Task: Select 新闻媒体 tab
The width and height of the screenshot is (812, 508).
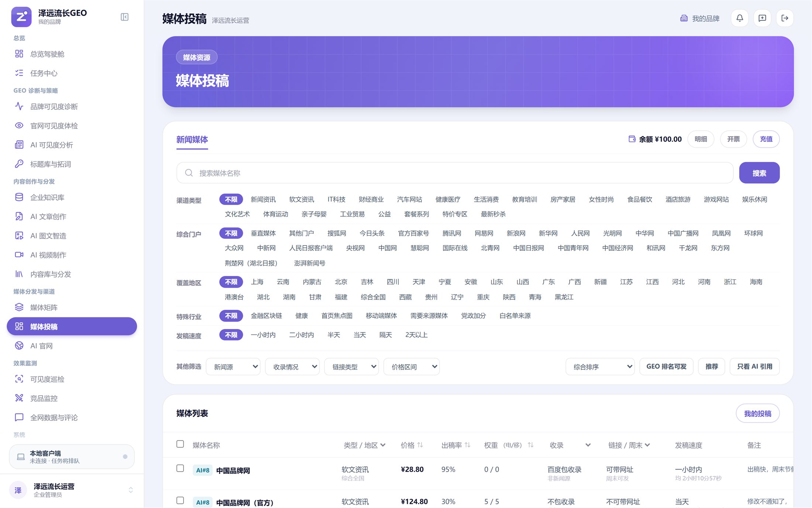Action: [192, 139]
